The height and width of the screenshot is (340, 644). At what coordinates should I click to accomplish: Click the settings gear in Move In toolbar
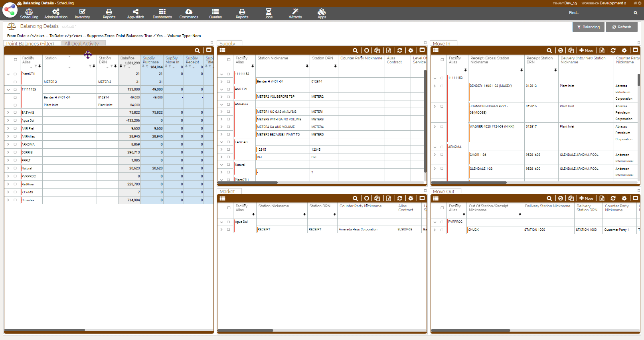[x=624, y=51]
